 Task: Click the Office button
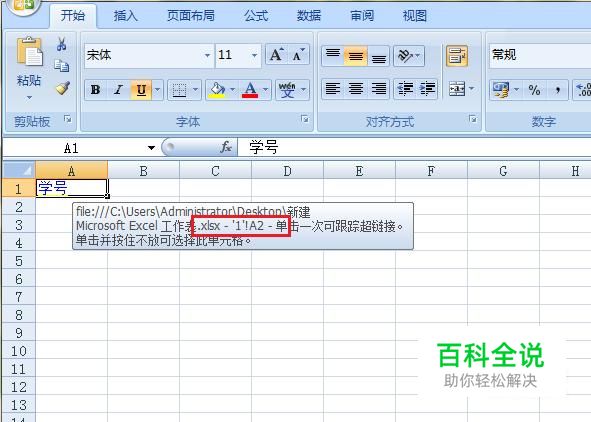(23, 5)
